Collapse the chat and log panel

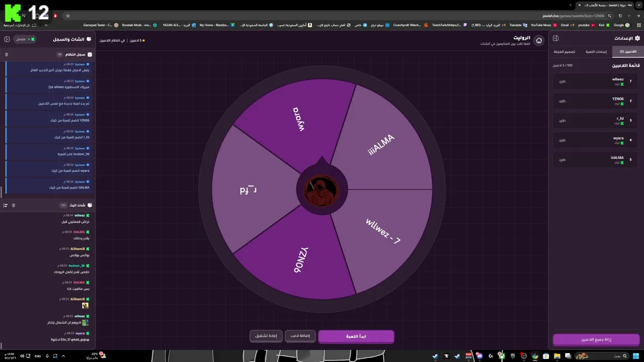tap(8, 39)
